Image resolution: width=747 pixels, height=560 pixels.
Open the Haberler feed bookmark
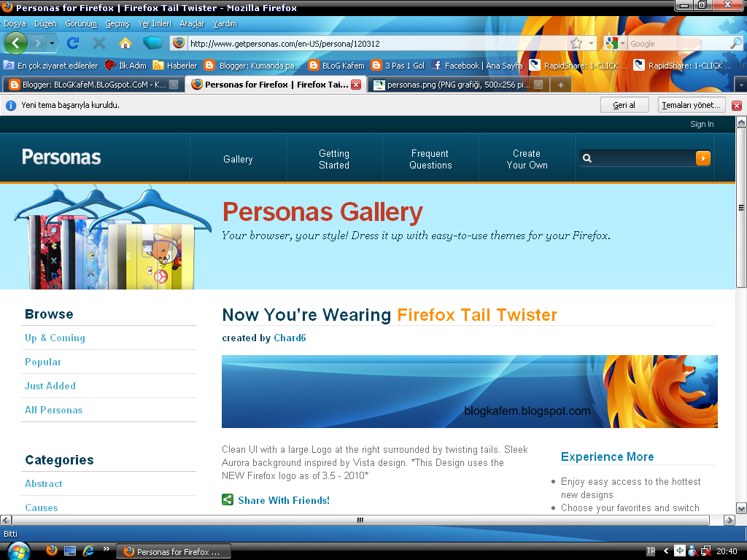point(175,65)
